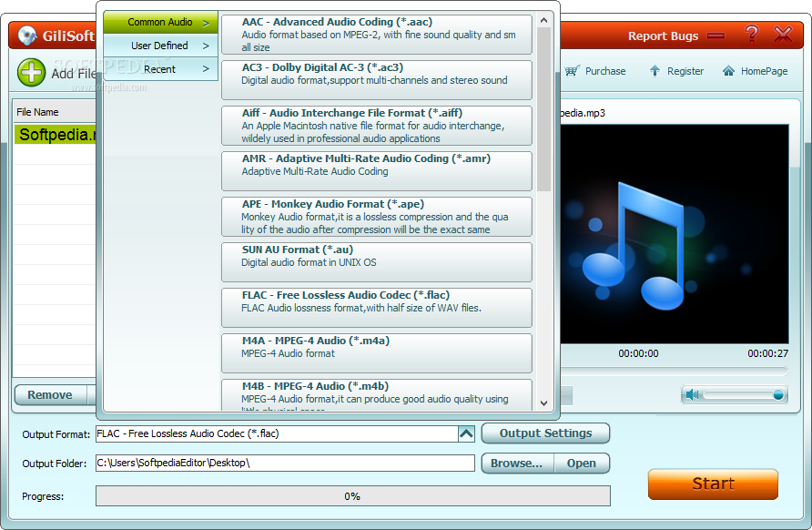812x530 pixels.
Task: Click the Register link text
Action: pyautogui.click(x=685, y=71)
